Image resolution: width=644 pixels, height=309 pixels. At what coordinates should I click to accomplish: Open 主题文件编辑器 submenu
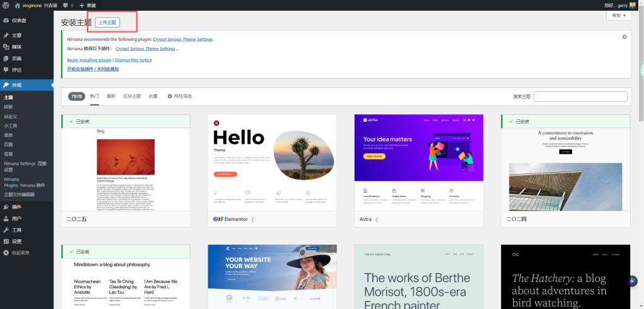(19, 195)
